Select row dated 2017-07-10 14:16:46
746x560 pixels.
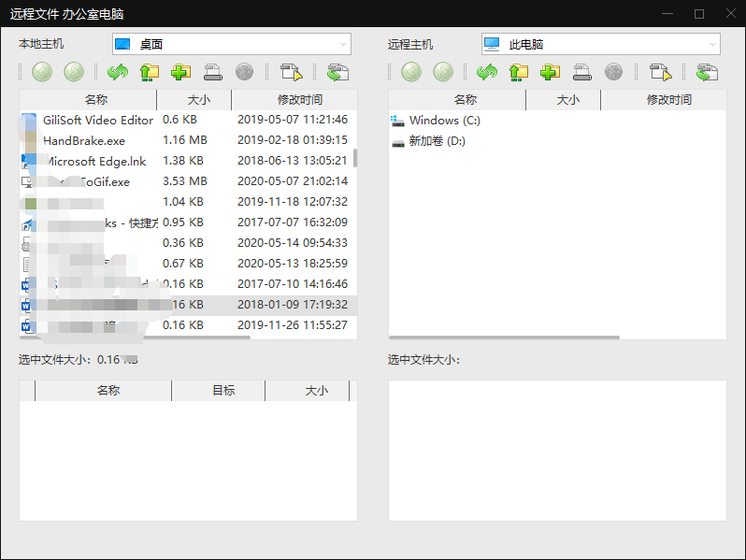(x=189, y=283)
